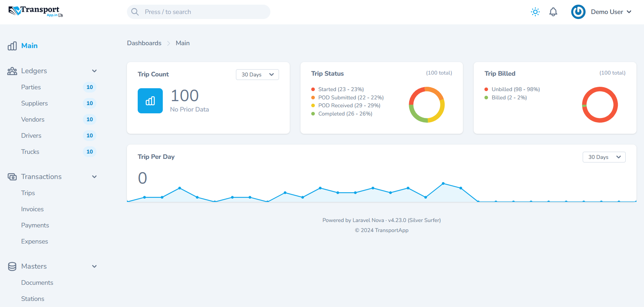Click the Main dashboard chart icon
Image resolution: width=644 pixels, height=307 pixels.
pos(12,46)
